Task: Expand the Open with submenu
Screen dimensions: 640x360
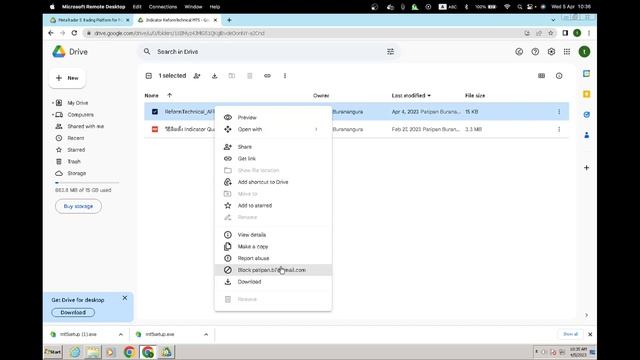Action: pyautogui.click(x=316, y=129)
